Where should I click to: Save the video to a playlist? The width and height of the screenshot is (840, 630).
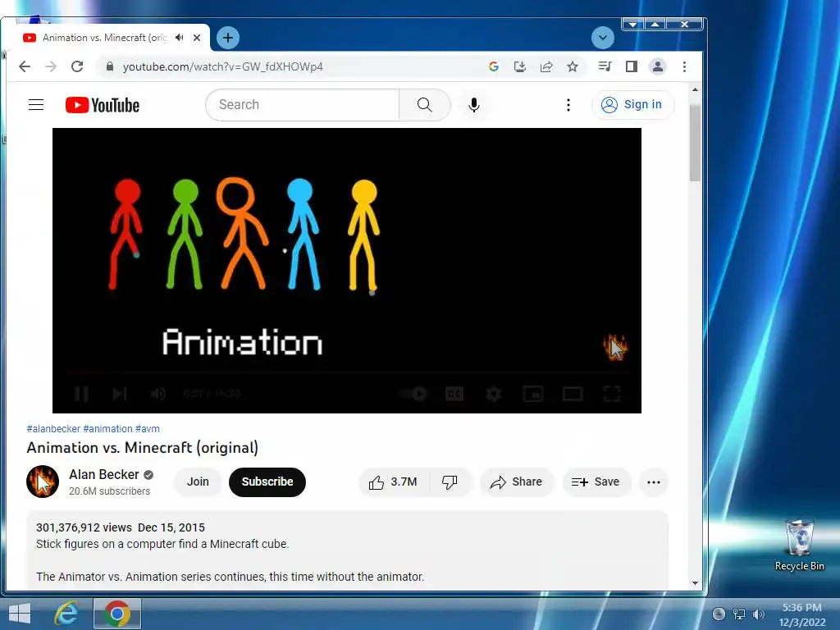[596, 482]
